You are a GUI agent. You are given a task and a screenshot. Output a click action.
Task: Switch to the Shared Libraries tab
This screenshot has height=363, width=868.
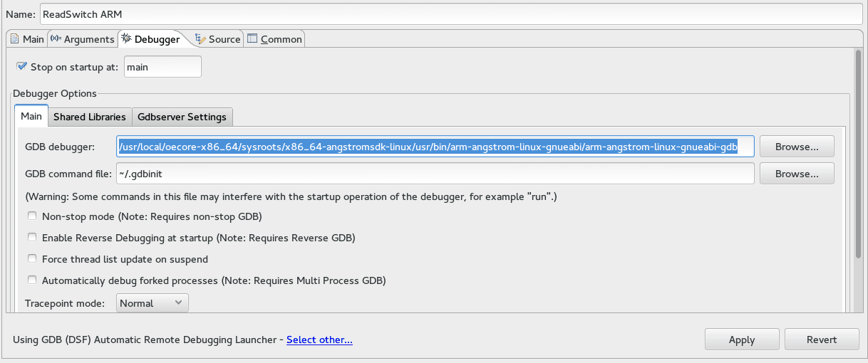coord(90,117)
